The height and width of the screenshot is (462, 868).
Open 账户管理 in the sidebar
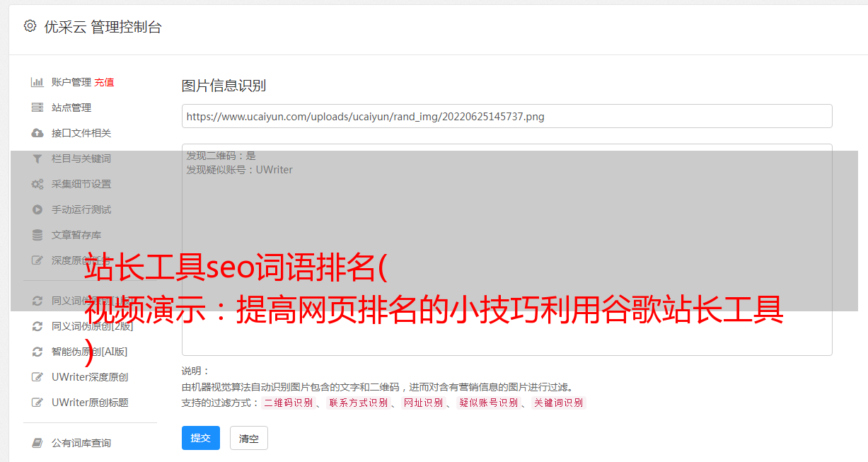(x=71, y=82)
